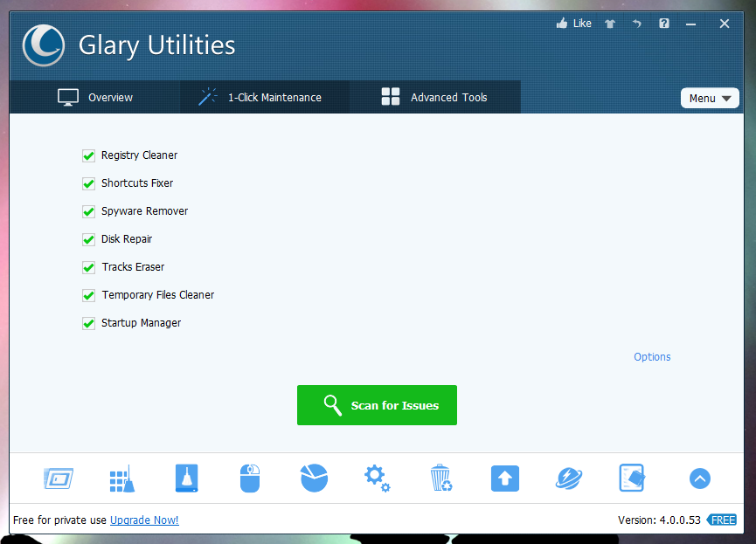Click the Glary Utilities title text
This screenshot has height=544, width=756.
point(156,45)
